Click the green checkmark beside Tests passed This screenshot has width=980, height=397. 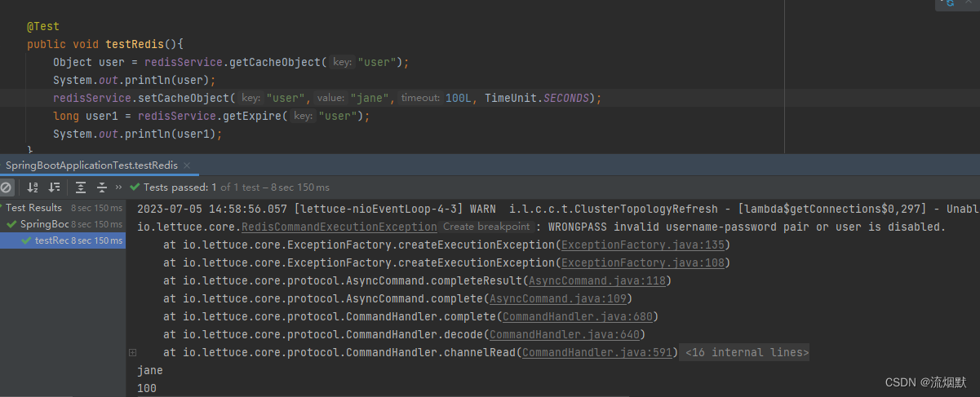click(x=135, y=187)
